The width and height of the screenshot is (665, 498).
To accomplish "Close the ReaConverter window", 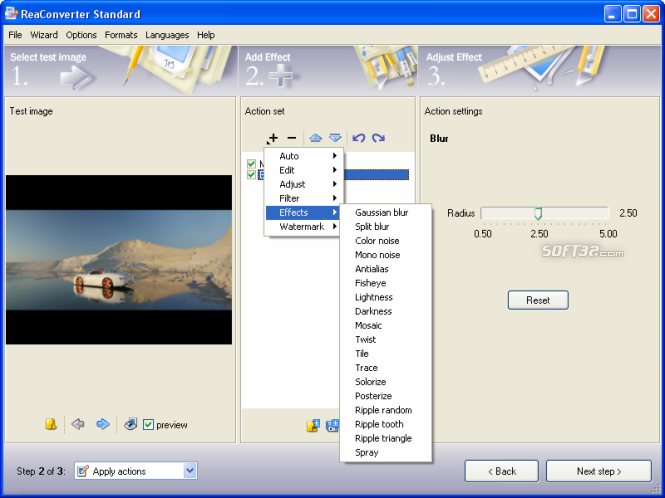I will [651, 14].
